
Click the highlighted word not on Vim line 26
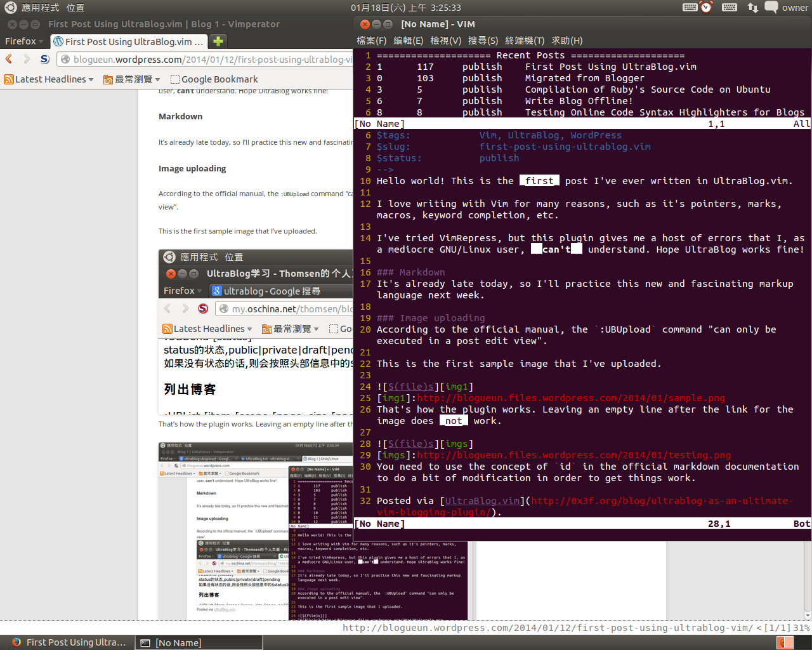[454, 421]
